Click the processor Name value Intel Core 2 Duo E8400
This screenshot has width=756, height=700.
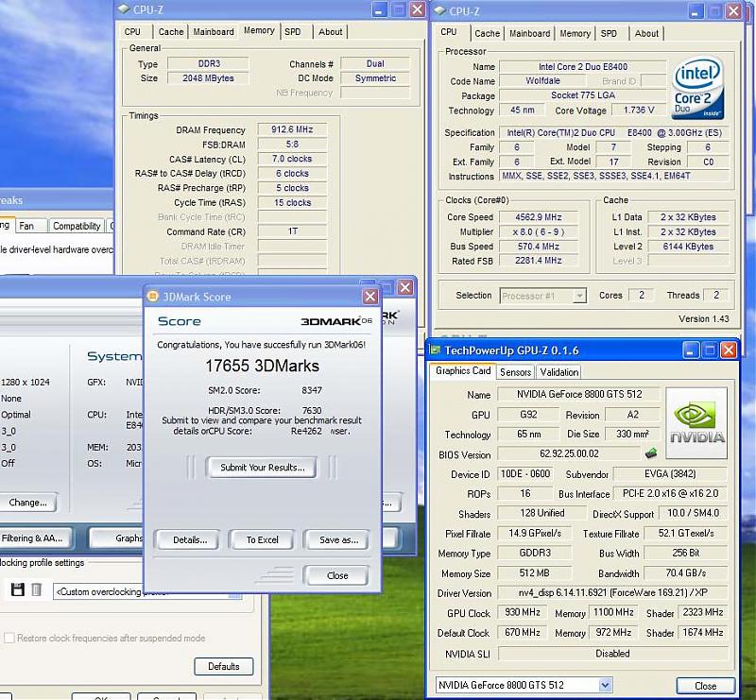(x=583, y=66)
